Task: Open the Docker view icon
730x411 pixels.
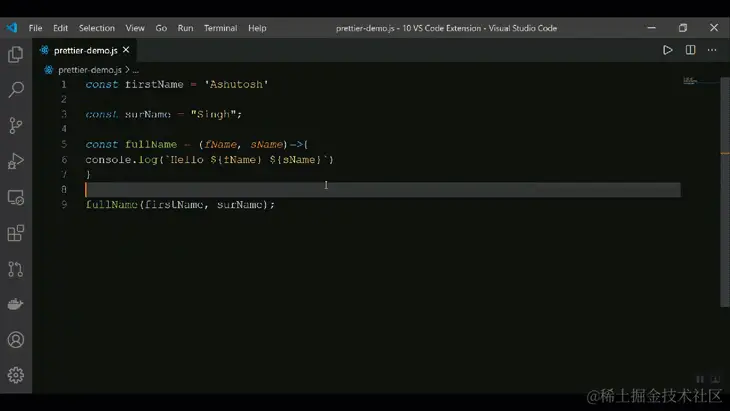Action: [x=15, y=304]
